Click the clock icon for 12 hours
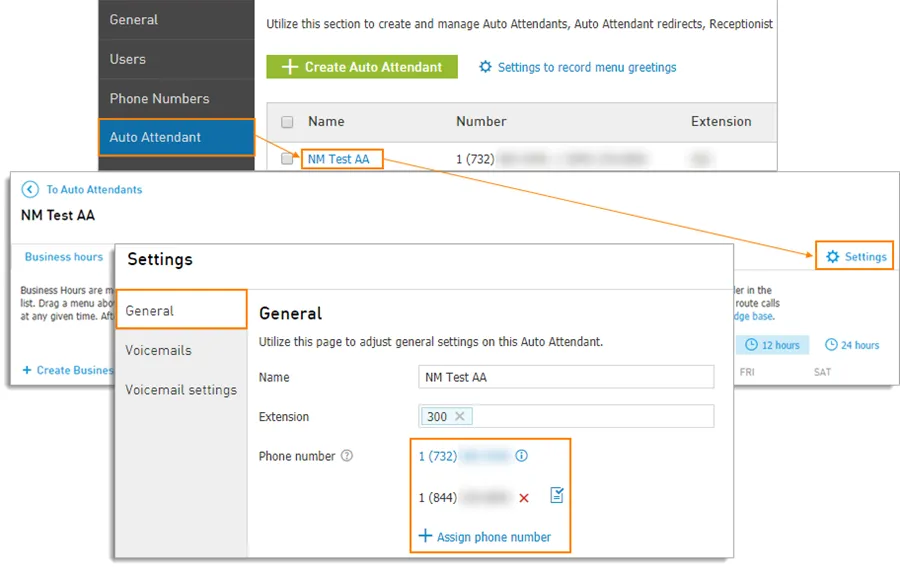 (x=751, y=344)
